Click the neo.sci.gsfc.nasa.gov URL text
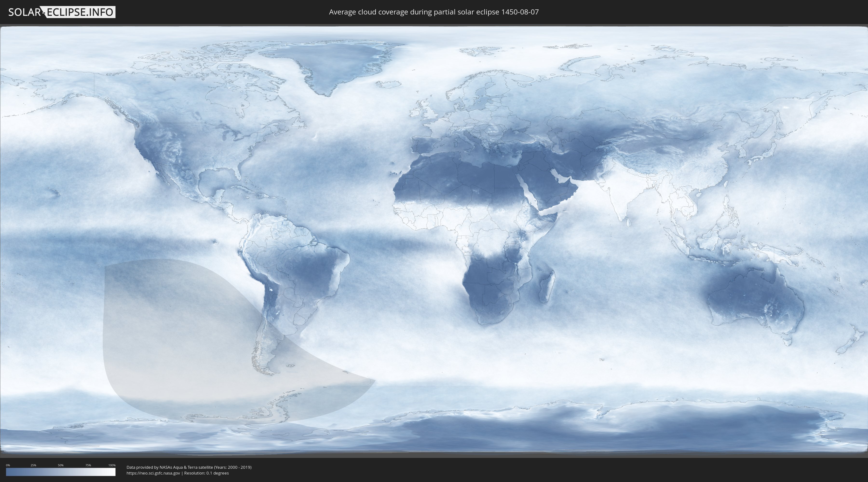Viewport: 868px width, 482px height. pyautogui.click(x=153, y=473)
